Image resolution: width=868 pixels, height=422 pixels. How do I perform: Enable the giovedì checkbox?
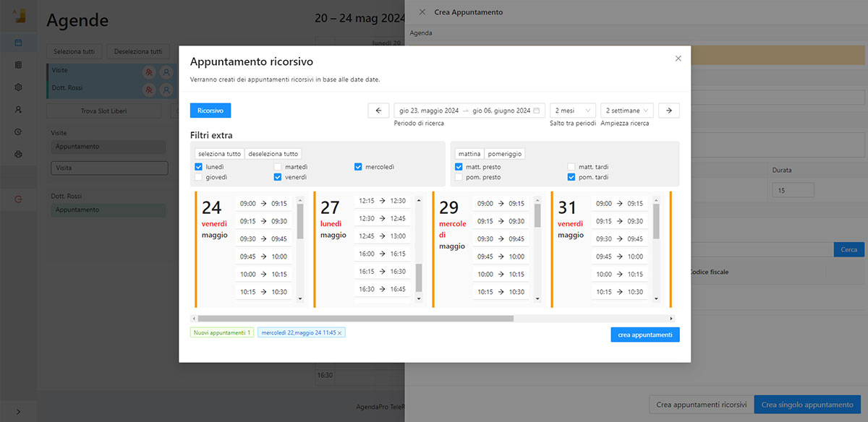click(x=199, y=177)
